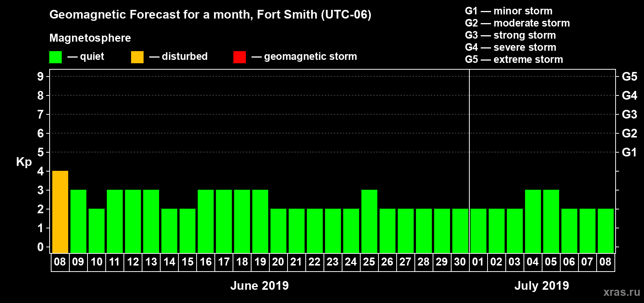Click the date label 03 under July
Screen dimensions: 644x303
coord(514,262)
